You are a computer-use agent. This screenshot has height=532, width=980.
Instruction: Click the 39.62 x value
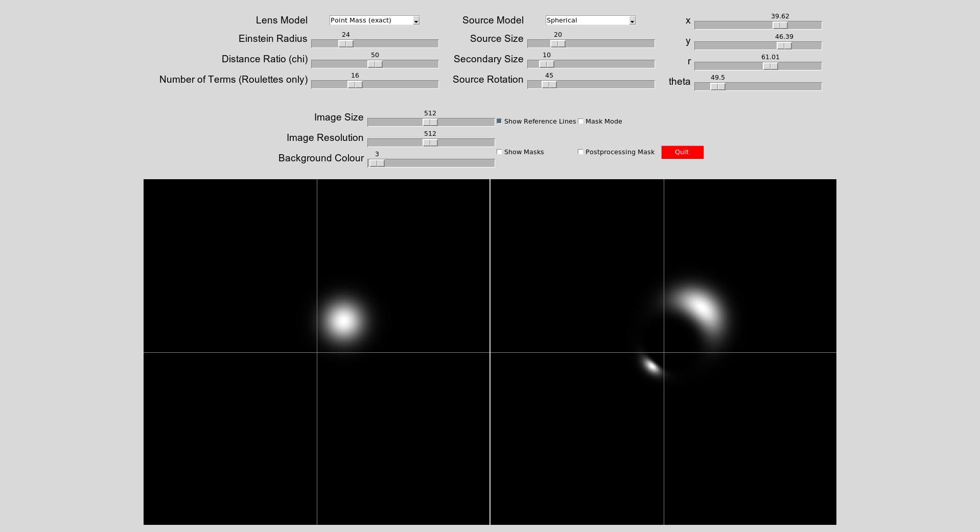coord(780,16)
